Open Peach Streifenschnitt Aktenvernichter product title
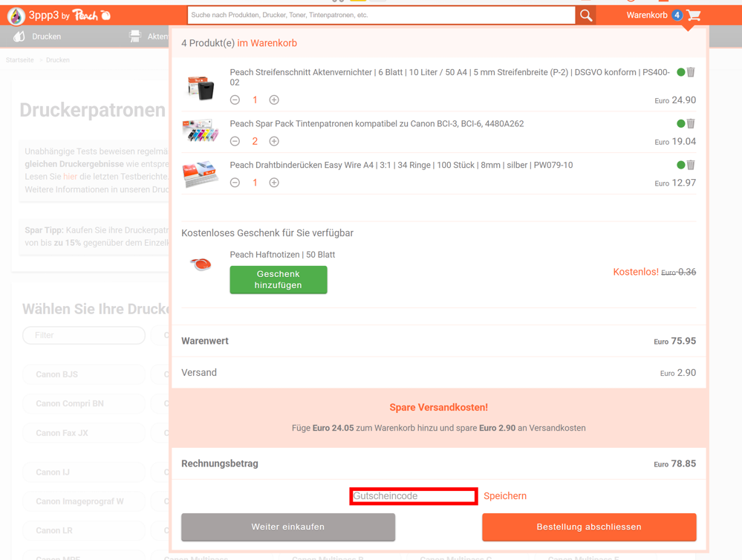 [x=449, y=77]
